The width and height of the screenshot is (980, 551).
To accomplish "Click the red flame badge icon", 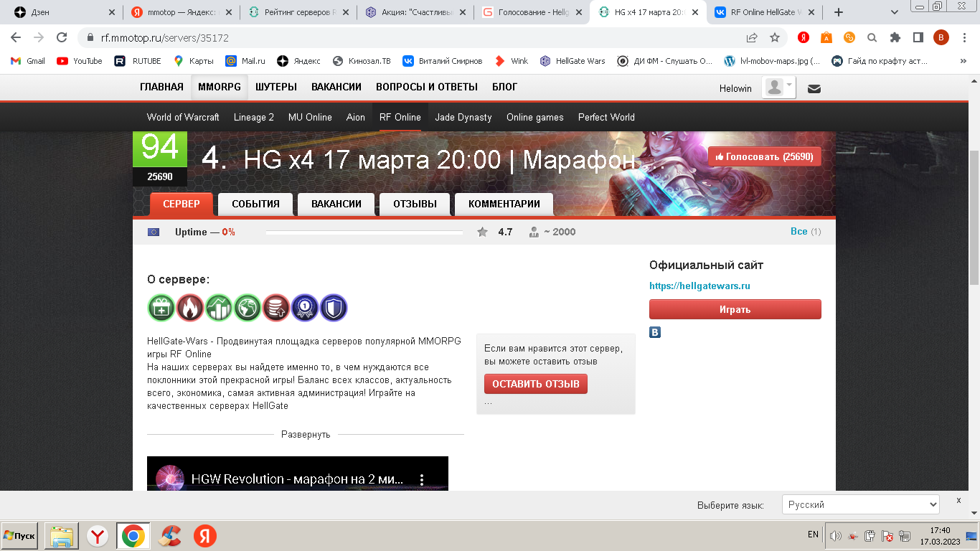I will (190, 308).
